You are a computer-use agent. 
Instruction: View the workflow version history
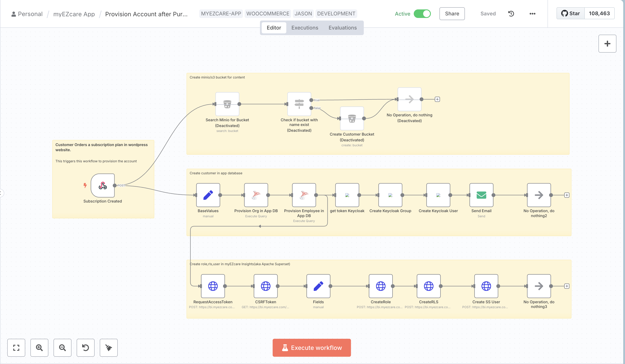tap(511, 14)
